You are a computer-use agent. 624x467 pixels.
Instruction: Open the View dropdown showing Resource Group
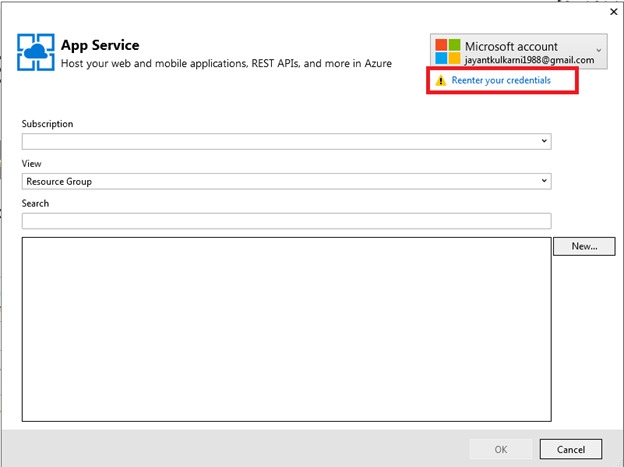coord(544,181)
